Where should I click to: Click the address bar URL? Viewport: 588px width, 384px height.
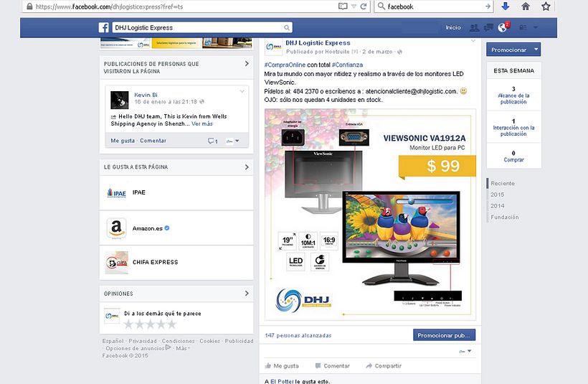click(x=109, y=6)
